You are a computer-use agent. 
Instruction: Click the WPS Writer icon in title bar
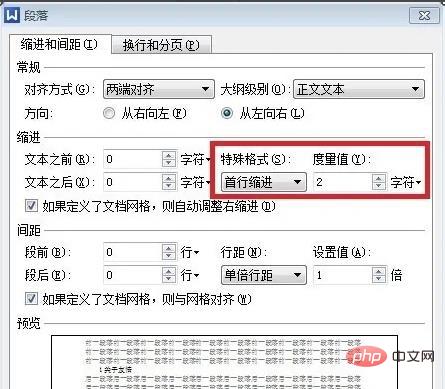(12, 15)
